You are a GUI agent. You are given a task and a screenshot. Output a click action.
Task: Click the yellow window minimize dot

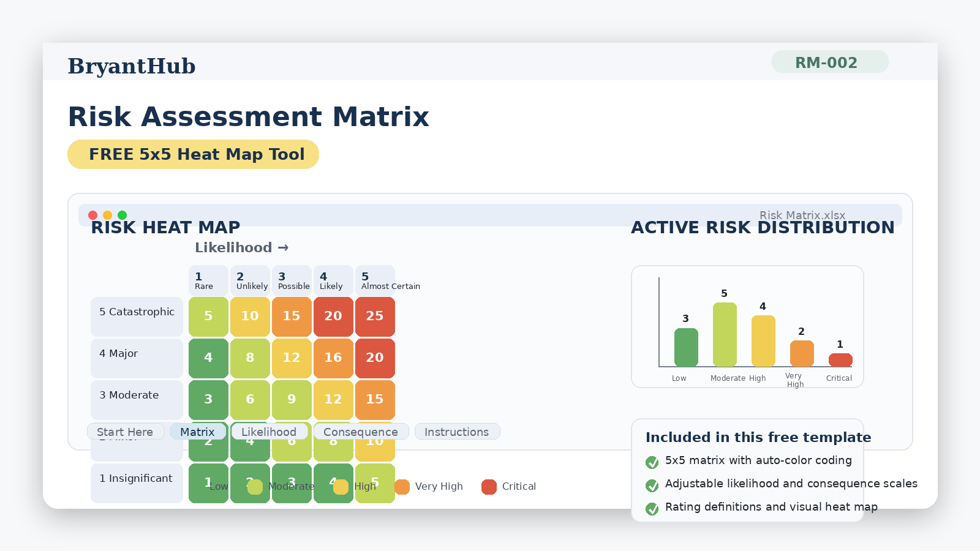point(108,215)
